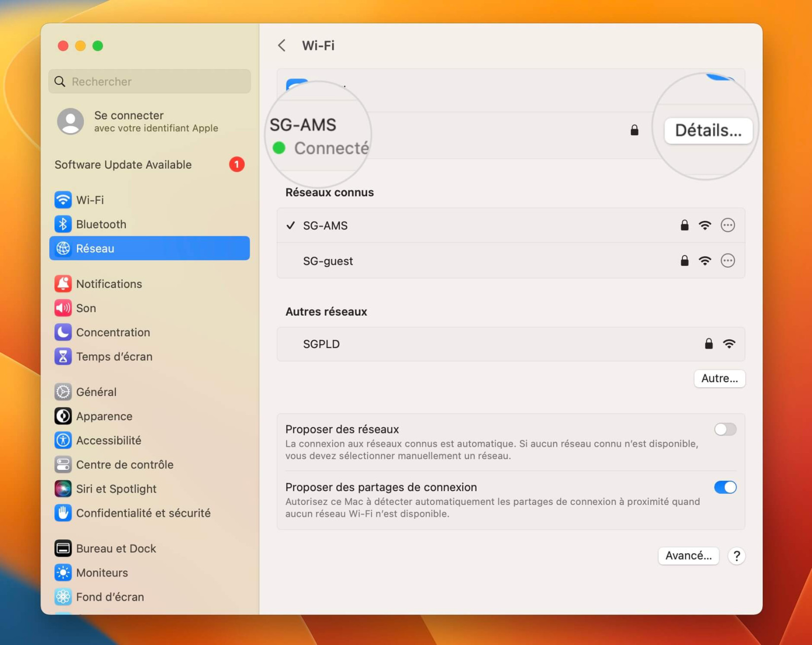The height and width of the screenshot is (645, 812).
Task: Click the Wi-Fi signal icon for SGPLD
Action: click(x=729, y=344)
